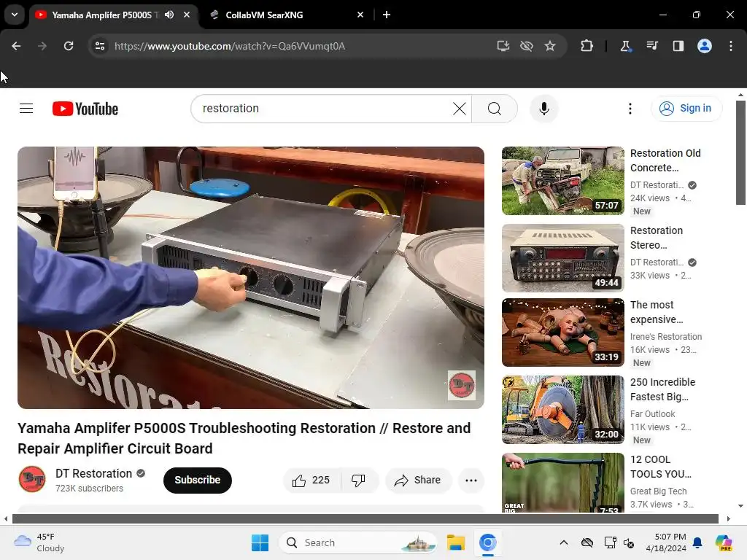
Task: Click the taskbar Search box
Action: (357, 542)
